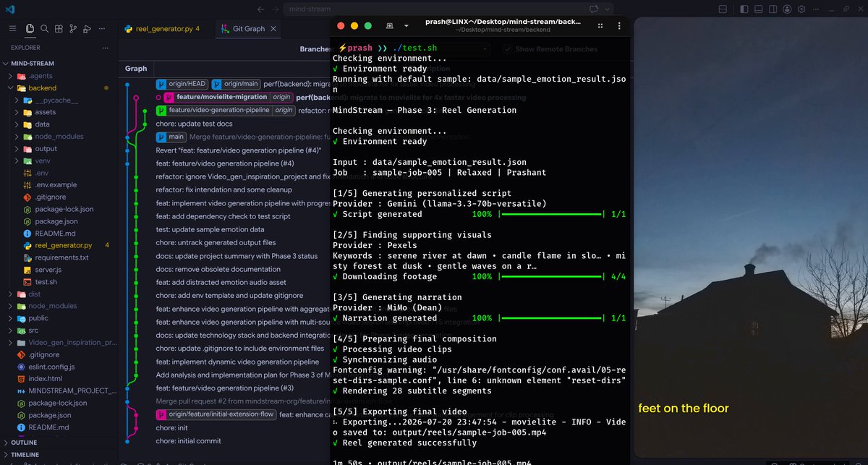868x465 pixels.
Task: Select feature/movielite-migration branch label
Action: point(228,97)
